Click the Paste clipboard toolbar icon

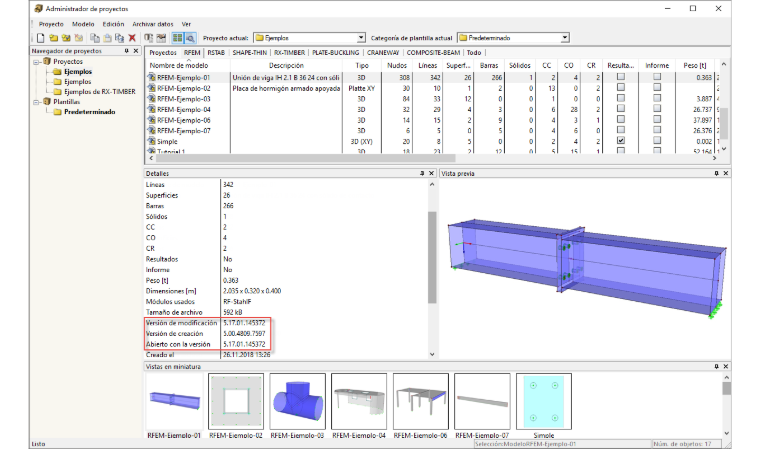pos(107,38)
